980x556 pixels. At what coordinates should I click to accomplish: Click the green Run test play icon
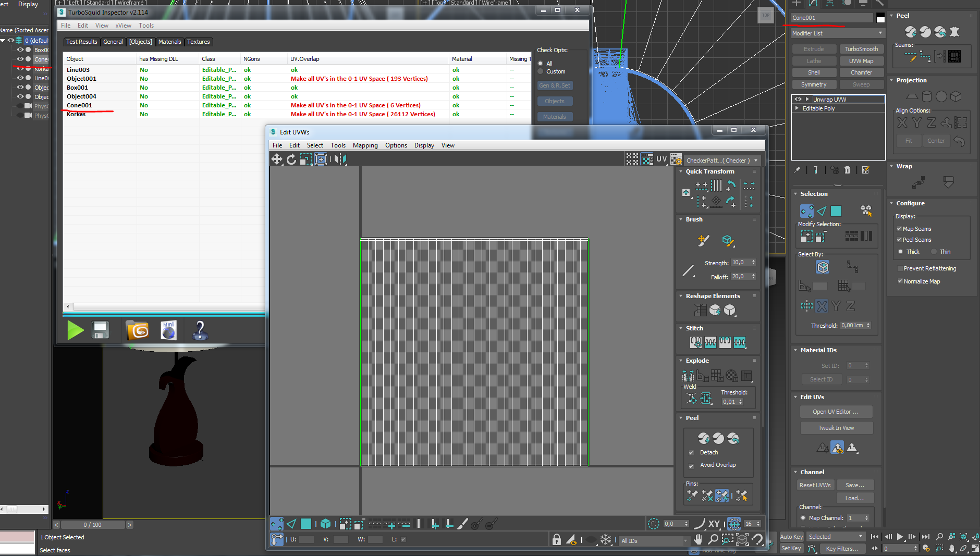coord(75,330)
